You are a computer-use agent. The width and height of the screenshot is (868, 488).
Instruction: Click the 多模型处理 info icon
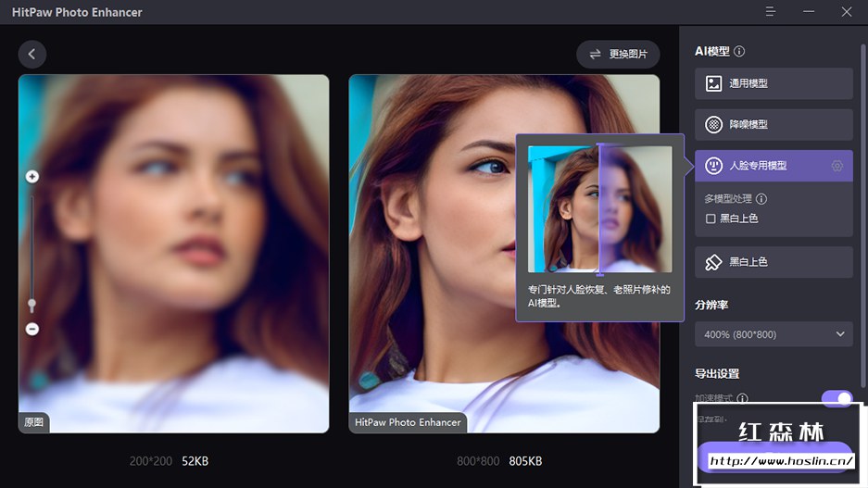pyautogui.click(x=761, y=199)
